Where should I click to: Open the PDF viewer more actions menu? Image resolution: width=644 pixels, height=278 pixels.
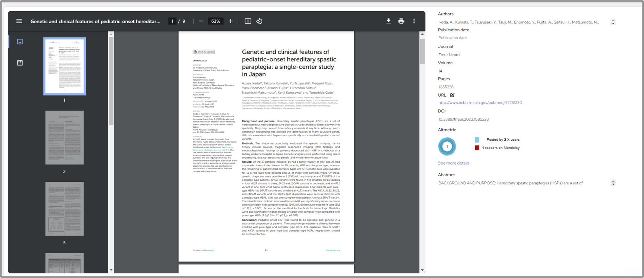tap(414, 21)
